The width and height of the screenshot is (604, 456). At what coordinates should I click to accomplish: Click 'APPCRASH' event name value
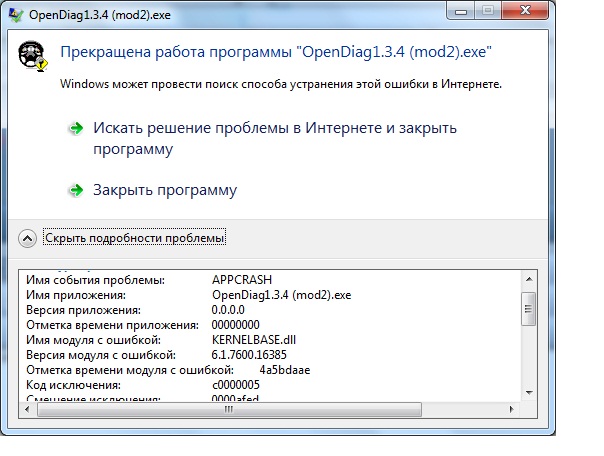point(242,280)
